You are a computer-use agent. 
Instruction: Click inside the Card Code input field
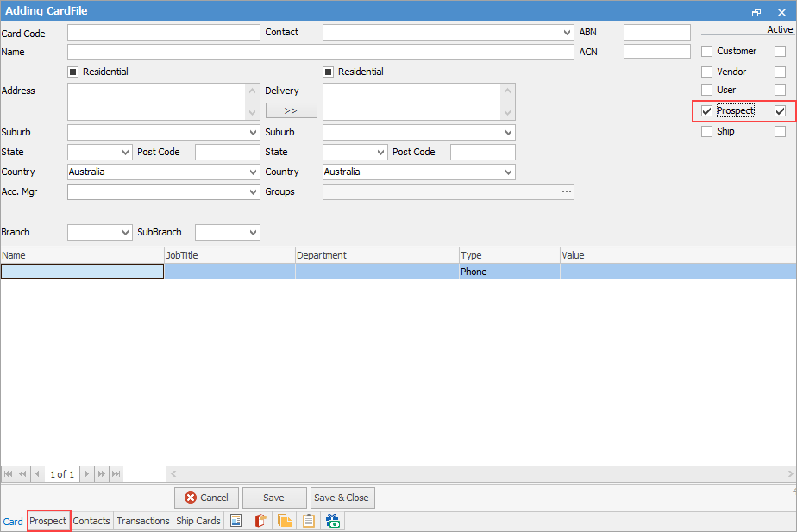click(163, 32)
